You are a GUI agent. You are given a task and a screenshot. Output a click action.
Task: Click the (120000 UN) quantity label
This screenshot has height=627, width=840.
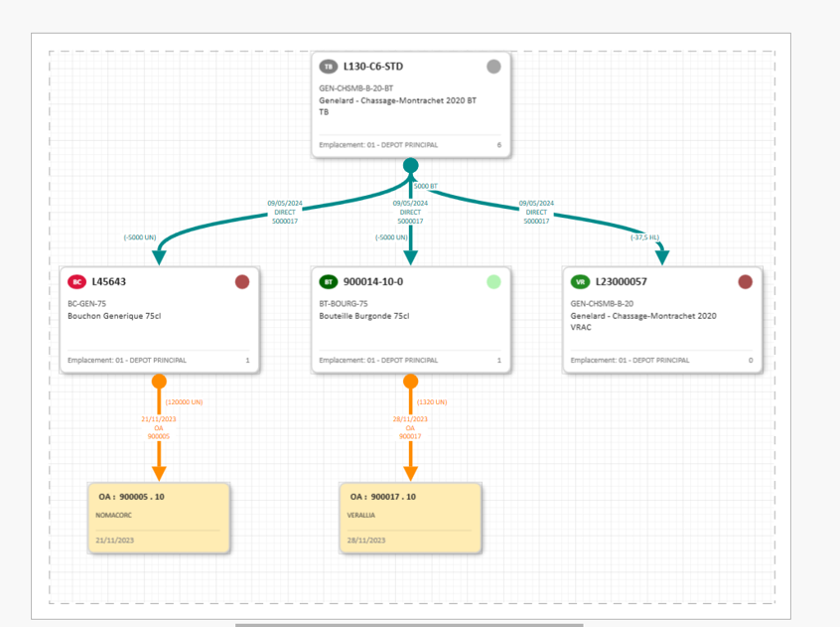[x=184, y=402]
